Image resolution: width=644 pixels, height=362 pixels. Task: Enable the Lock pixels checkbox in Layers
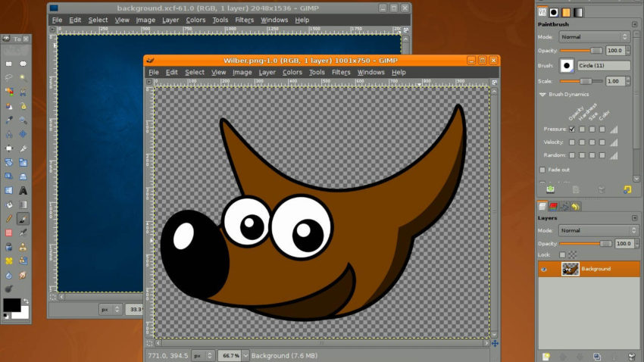point(562,254)
